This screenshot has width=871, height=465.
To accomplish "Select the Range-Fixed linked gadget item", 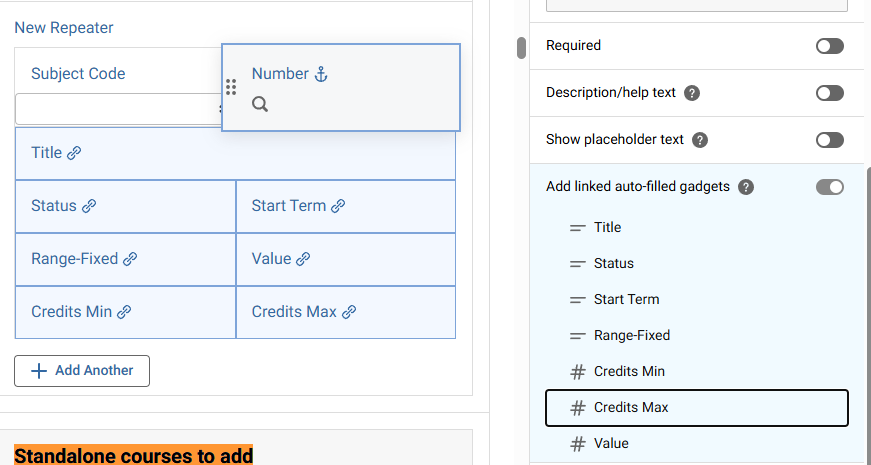I will (697, 336).
